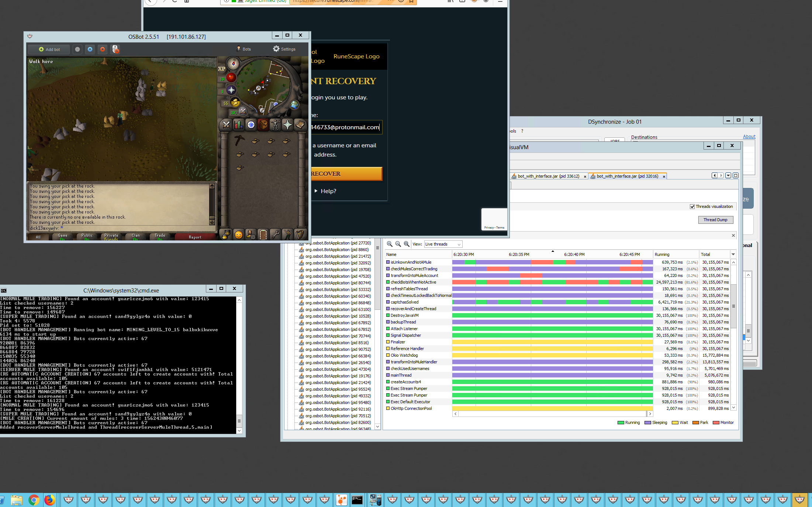The image size is (812, 507).
Task: Click the red Report button in chat
Action: (195, 237)
